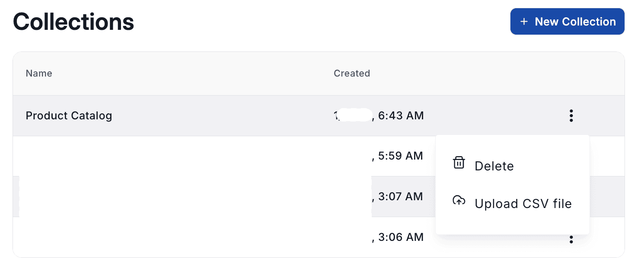Click the 3:07 AM created timestamp
The image size is (644, 269).
click(400, 196)
